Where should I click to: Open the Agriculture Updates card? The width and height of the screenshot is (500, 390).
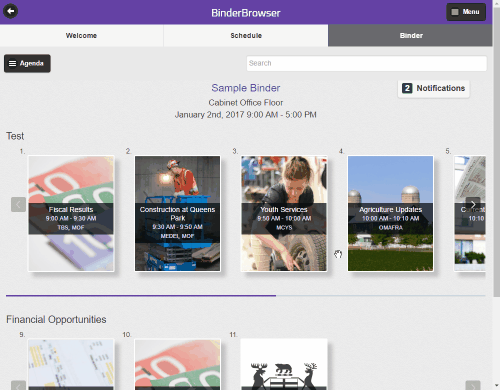pyautogui.click(x=390, y=214)
